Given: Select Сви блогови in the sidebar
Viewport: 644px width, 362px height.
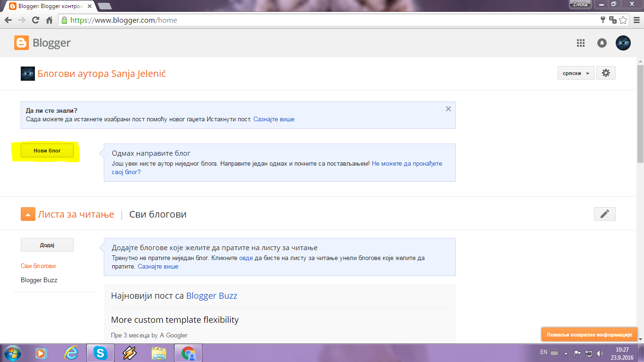Looking at the screenshot, I should click(x=38, y=266).
